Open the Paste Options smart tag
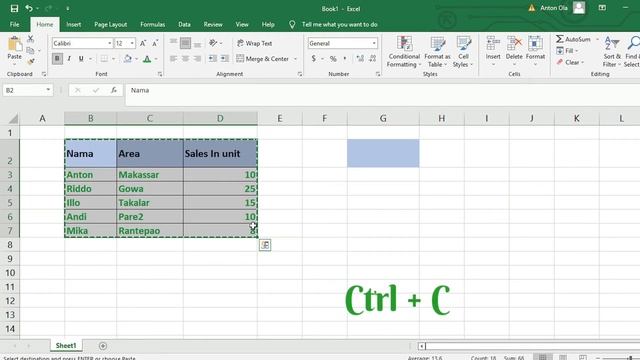This screenshot has width=640, height=360. click(265, 245)
